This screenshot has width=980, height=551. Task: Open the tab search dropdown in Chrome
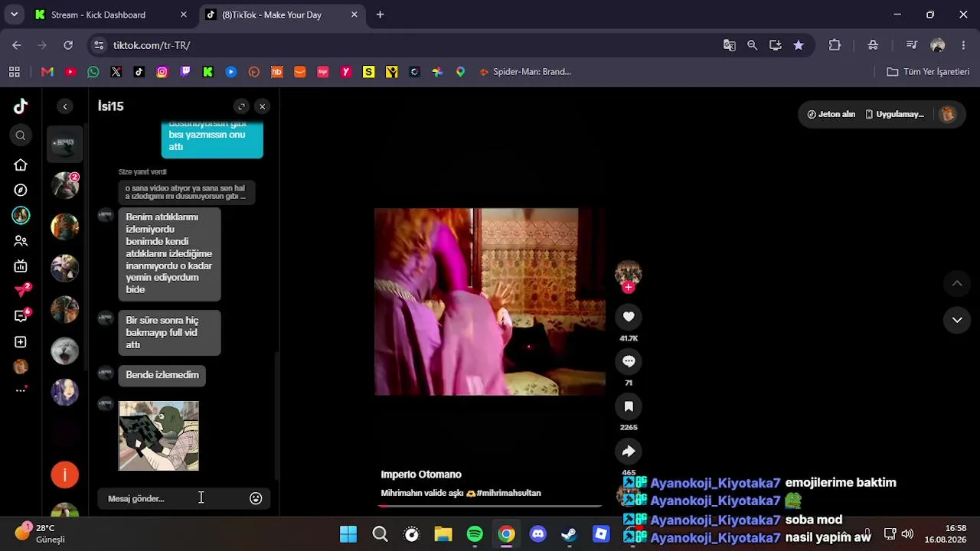[14, 15]
